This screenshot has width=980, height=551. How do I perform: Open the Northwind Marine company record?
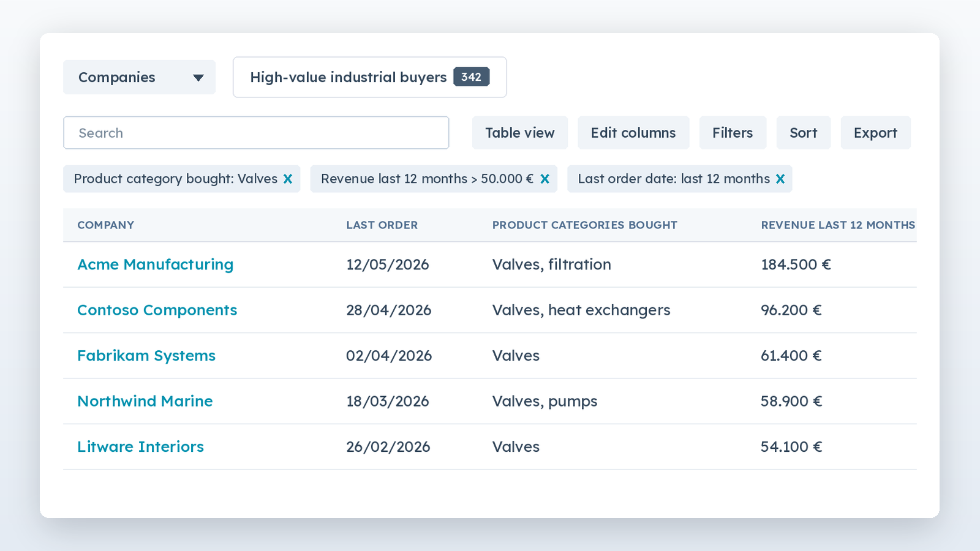point(145,401)
